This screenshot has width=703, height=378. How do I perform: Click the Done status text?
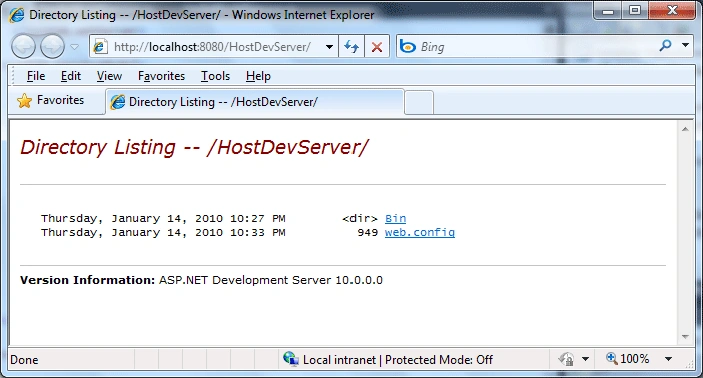24,360
